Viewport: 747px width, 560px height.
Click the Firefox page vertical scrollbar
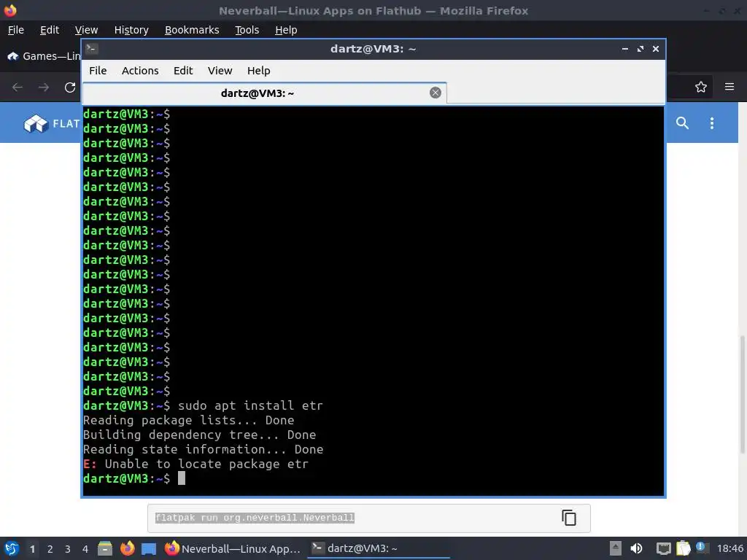coord(742,394)
